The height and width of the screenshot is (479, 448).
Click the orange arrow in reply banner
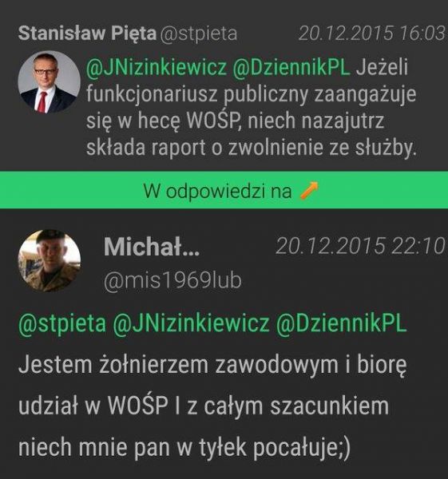(x=309, y=191)
